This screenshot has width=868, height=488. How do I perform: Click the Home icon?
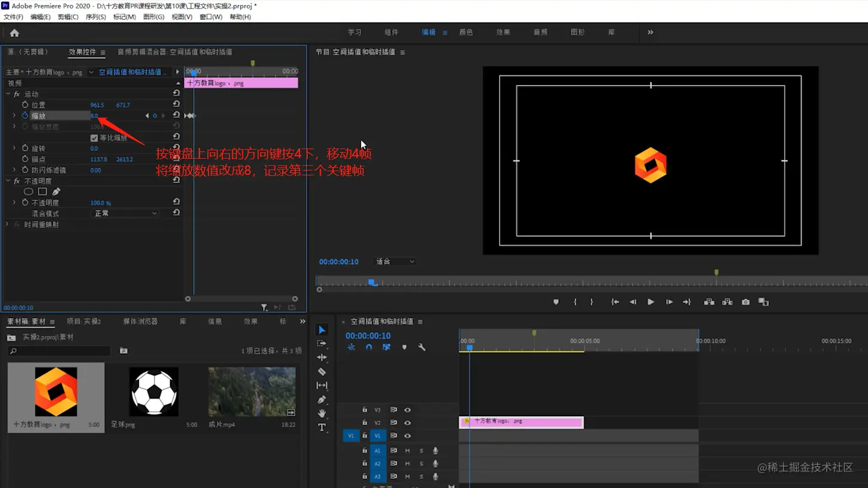coord(14,33)
